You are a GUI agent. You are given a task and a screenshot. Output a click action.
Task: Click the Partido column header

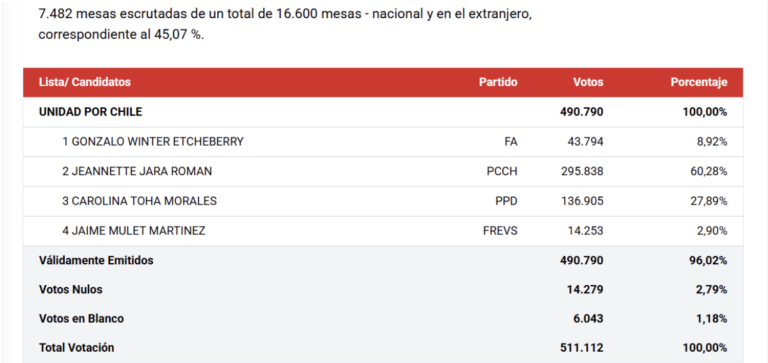pos(498,82)
